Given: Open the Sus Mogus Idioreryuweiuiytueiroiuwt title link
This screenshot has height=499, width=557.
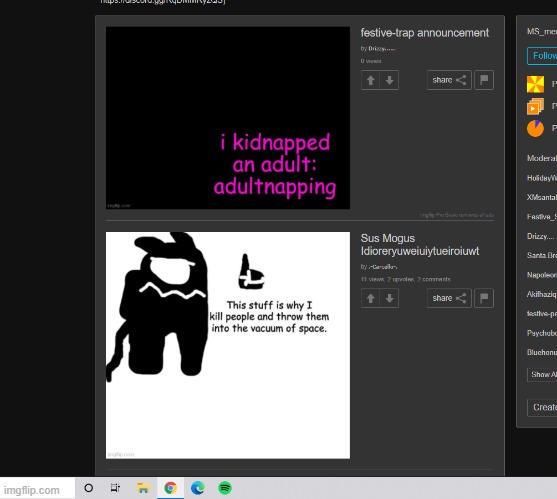Looking at the screenshot, I should coord(420,245).
